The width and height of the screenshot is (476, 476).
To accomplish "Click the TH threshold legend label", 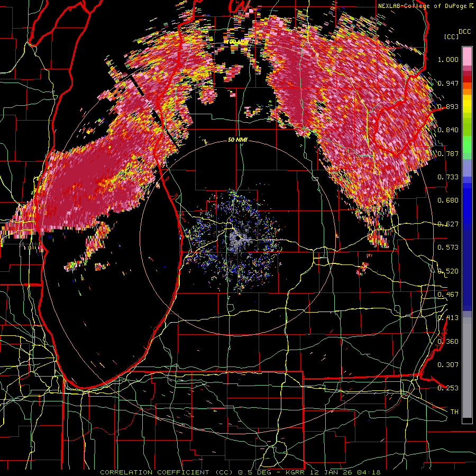I will (x=454, y=412).
